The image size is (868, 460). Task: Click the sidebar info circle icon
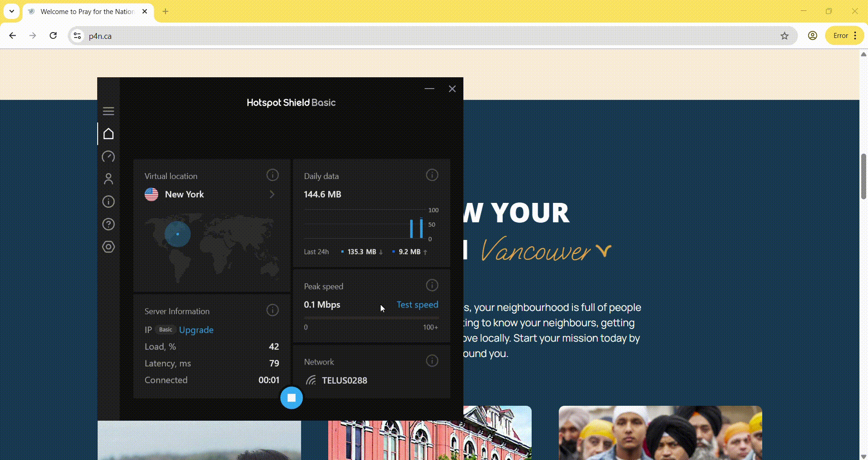108,202
